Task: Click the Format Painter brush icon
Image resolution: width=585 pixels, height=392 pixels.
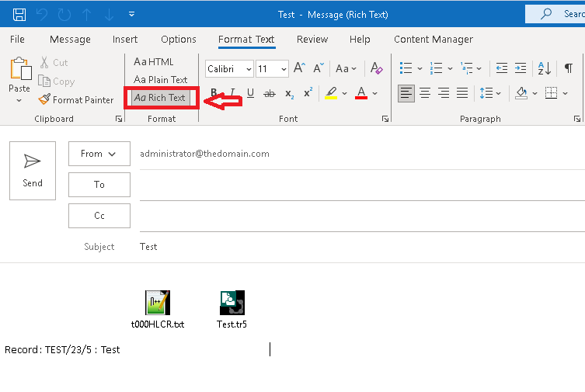Action: 44,100
